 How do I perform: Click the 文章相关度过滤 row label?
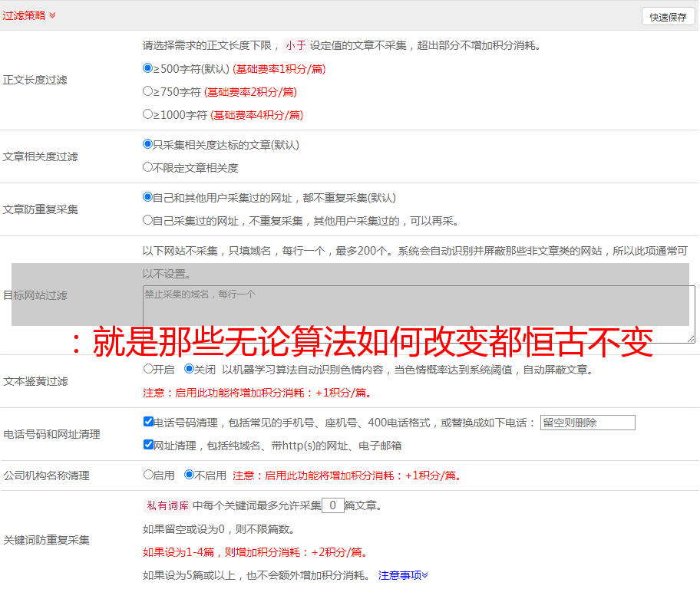(40, 156)
